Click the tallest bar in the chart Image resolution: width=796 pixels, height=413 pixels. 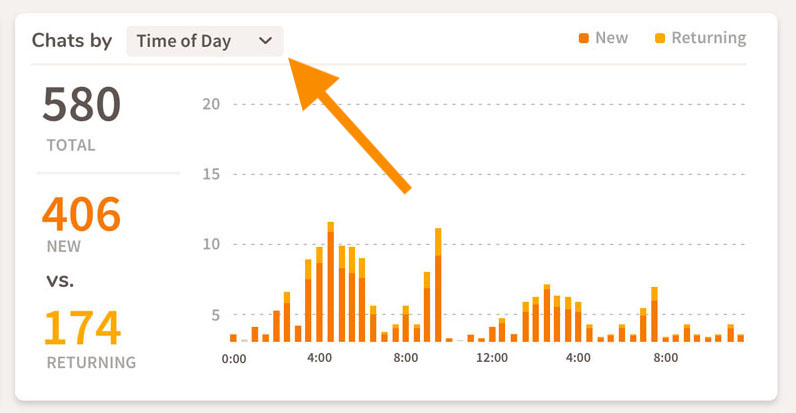click(330, 281)
